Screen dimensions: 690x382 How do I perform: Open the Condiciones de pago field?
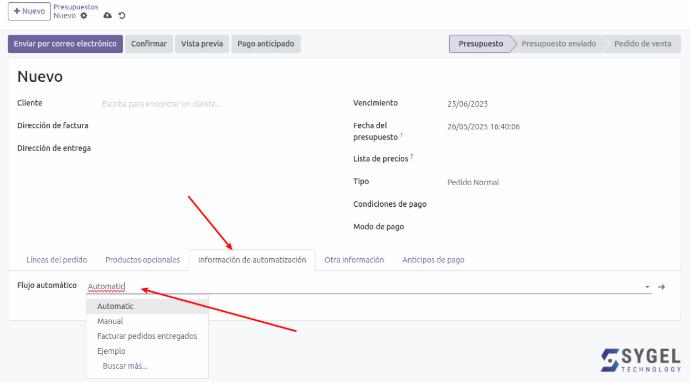tap(559, 204)
